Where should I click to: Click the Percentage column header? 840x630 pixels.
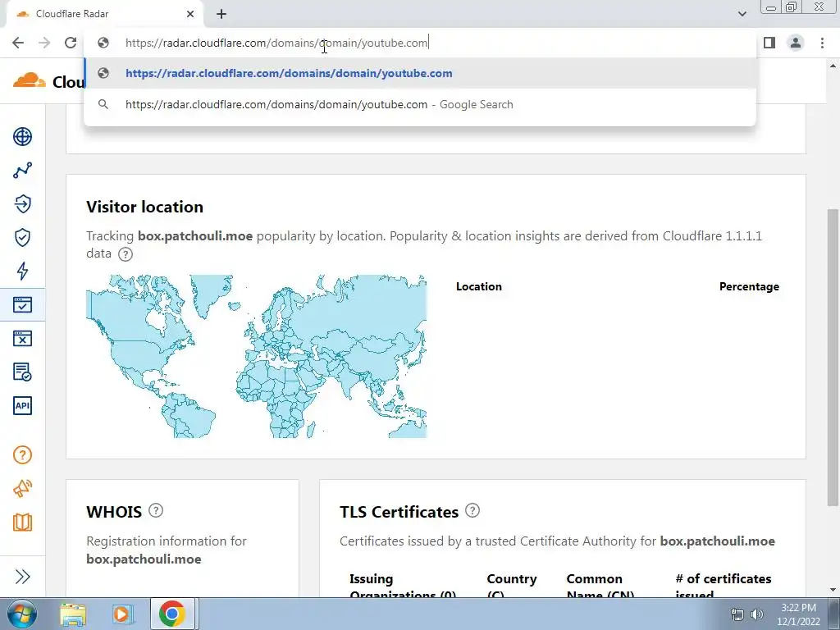[749, 286]
